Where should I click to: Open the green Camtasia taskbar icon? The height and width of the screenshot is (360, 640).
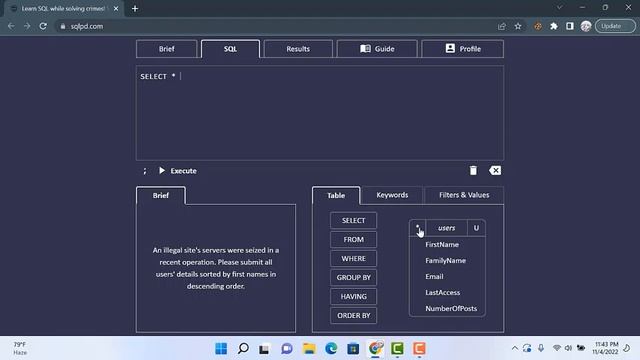[x=397, y=348]
